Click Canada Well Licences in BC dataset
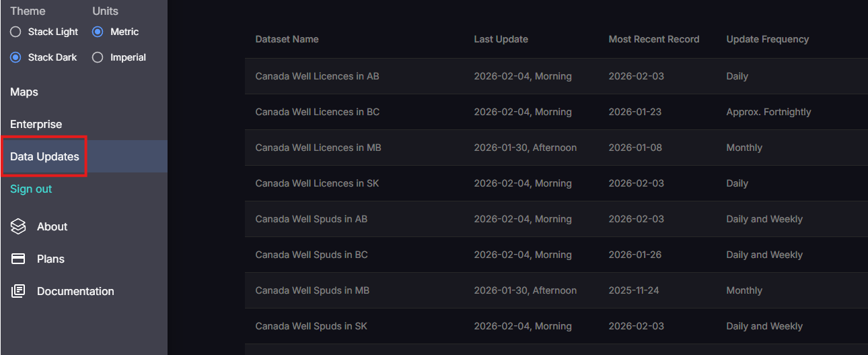 point(317,112)
